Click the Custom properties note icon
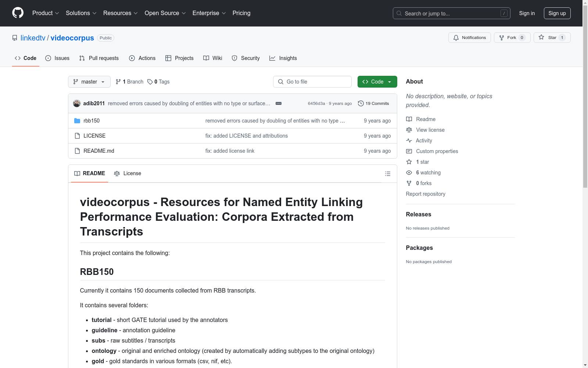 (x=409, y=151)
